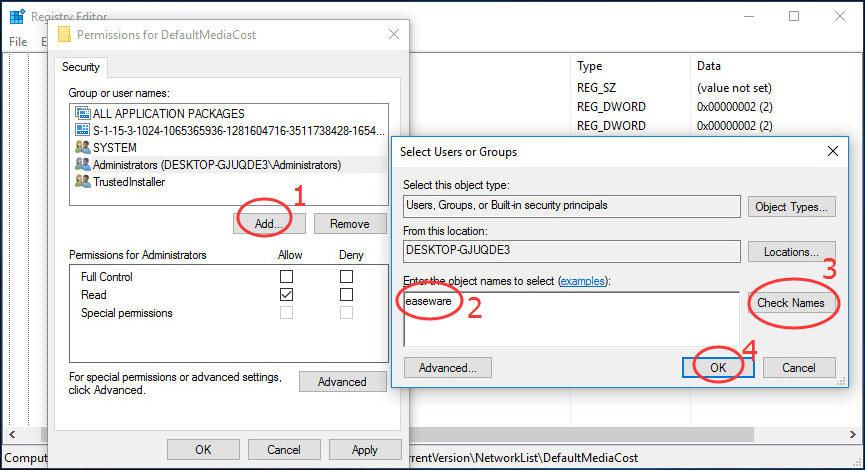Close the Registry Editor window
Screen dimensions: 865x470
pyautogui.click(x=840, y=16)
